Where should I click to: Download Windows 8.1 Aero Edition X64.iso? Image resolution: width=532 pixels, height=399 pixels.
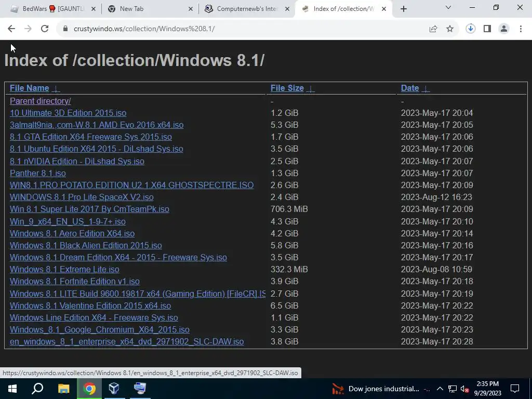[x=72, y=233]
